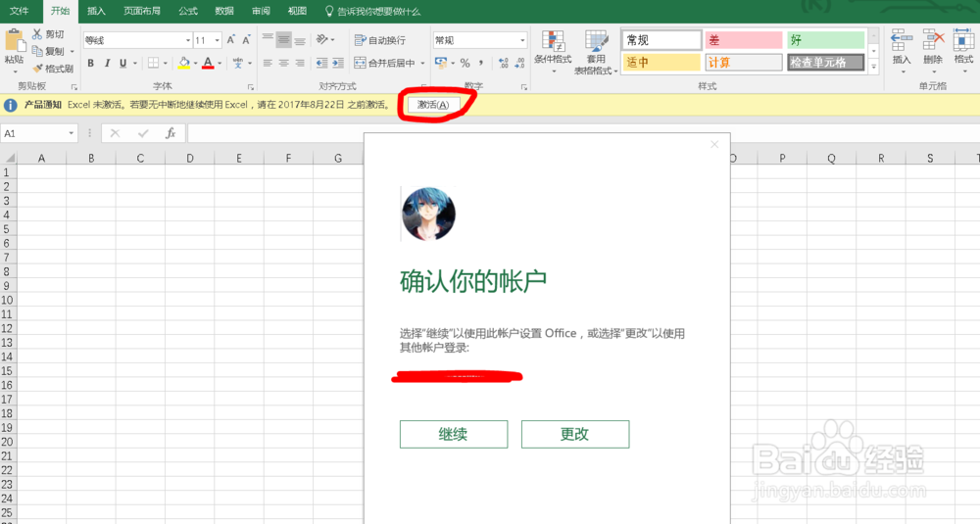Select the Format Painter (格式刷) brush
980x524 pixels.
(37, 69)
